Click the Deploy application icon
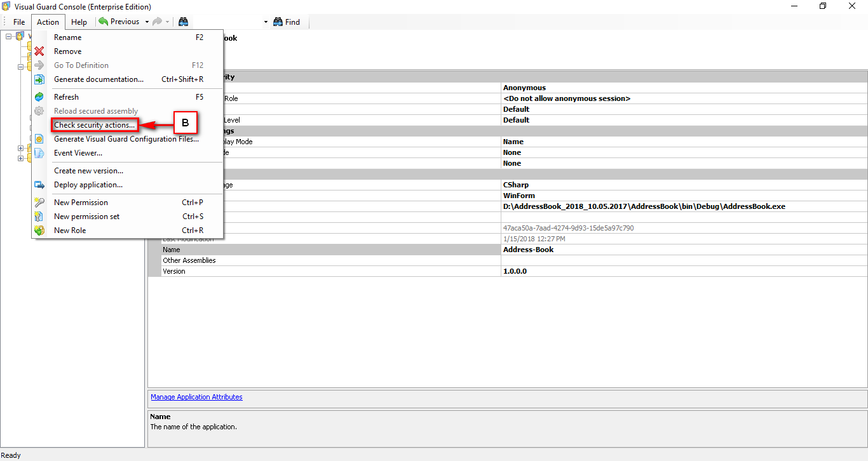This screenshot has width=868, height=461. 39,185
